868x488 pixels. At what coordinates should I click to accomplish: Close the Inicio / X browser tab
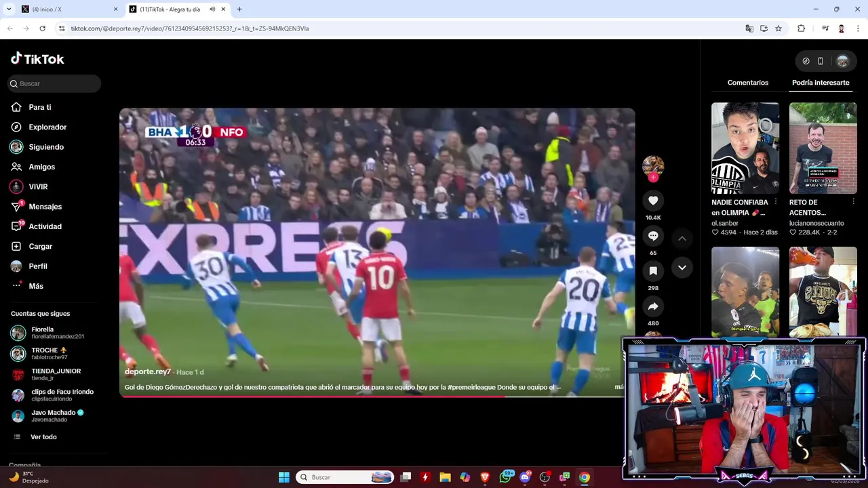point(115,9)
